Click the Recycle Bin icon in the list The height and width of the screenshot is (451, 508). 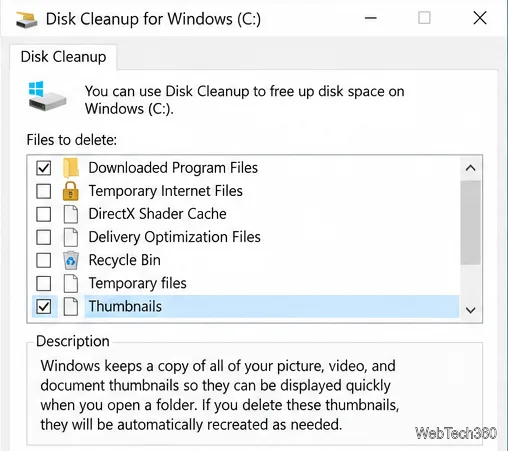coord(71,260)
